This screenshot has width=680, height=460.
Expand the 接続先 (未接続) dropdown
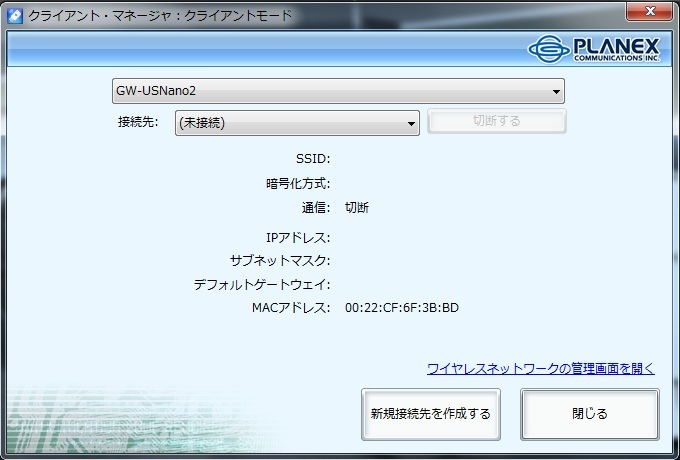[x=298, y=123]
